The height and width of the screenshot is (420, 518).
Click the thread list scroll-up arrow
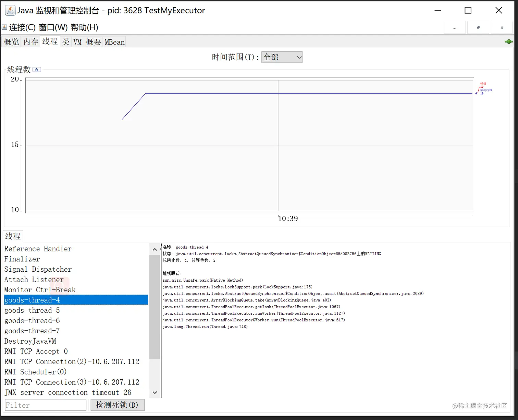coord(155,249)
